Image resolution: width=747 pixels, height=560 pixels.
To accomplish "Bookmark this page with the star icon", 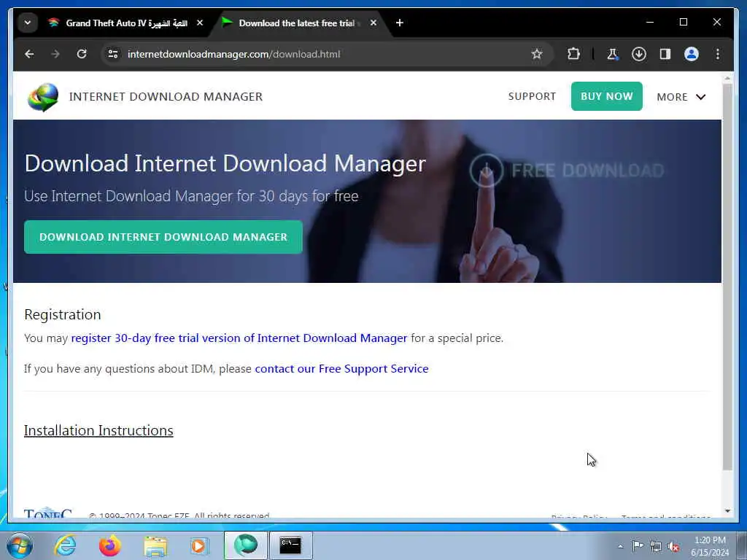I will 537,54.
